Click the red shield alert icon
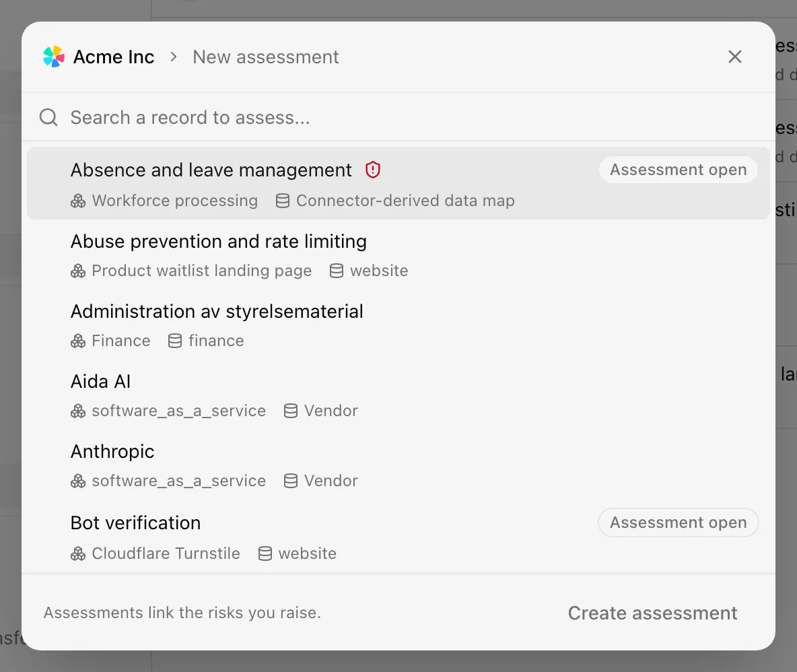 (372, 170)
